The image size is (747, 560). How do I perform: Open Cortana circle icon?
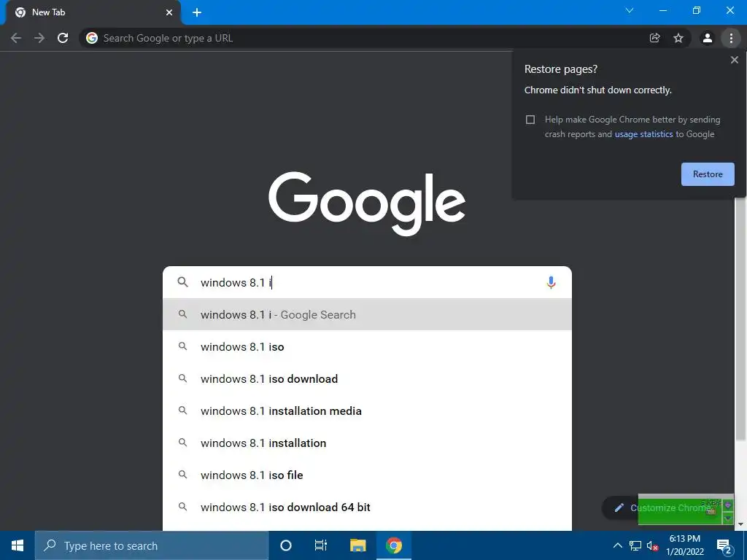(x=286, y=545)
